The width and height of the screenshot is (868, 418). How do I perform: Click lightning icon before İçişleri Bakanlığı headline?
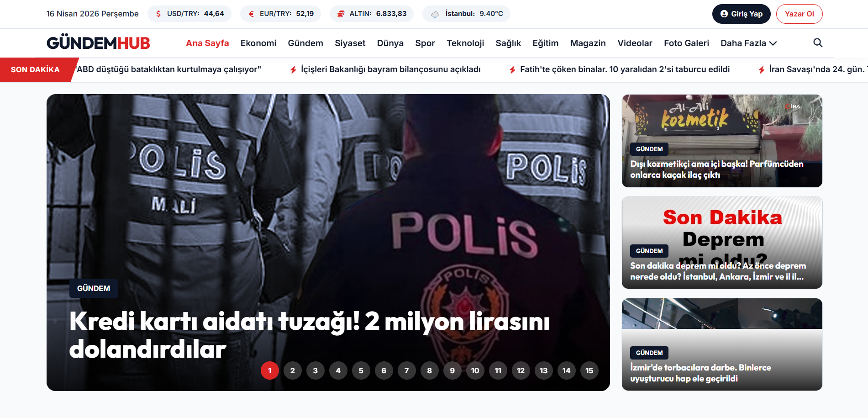click(293, 70)
